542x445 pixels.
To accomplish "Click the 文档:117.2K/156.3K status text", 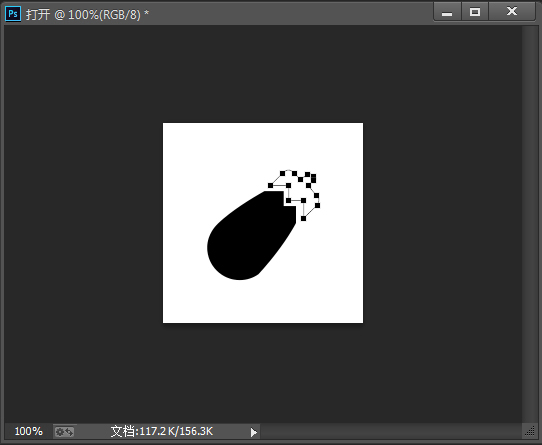I will click(x=162, y=431).
